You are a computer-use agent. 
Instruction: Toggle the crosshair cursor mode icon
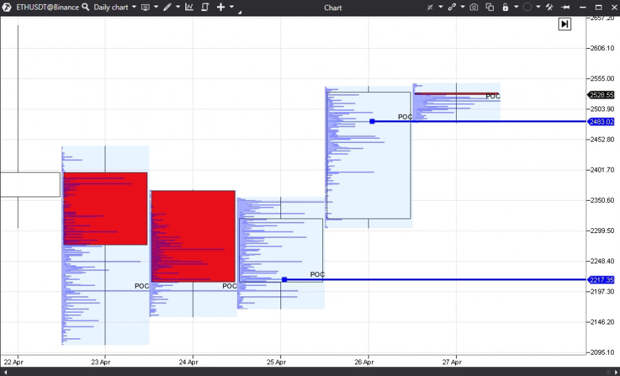pos(430,7)
